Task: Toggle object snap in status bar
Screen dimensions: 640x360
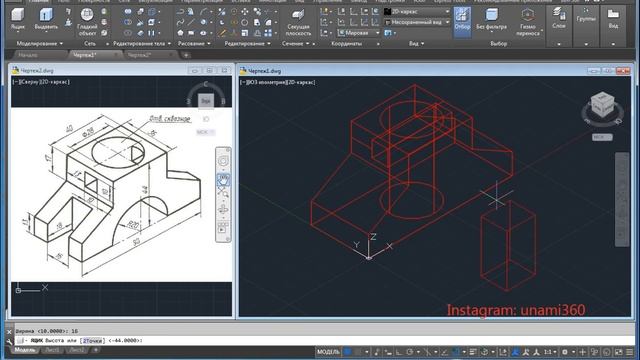Action: point(456,352)
